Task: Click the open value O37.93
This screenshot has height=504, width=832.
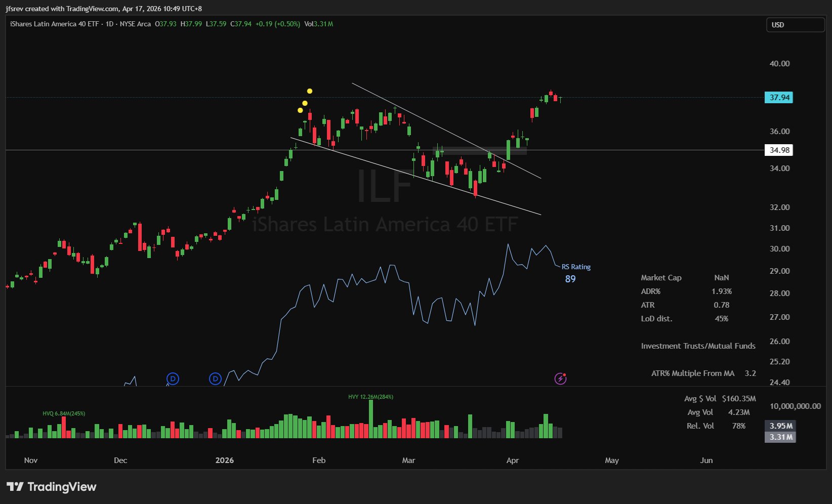Action: click(x=165, y=24)
